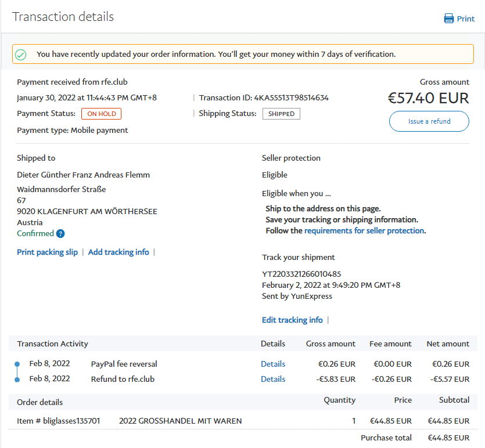The image size is (485, 448).
Task: Click the printer icon at top right
Action: (448, 19)
